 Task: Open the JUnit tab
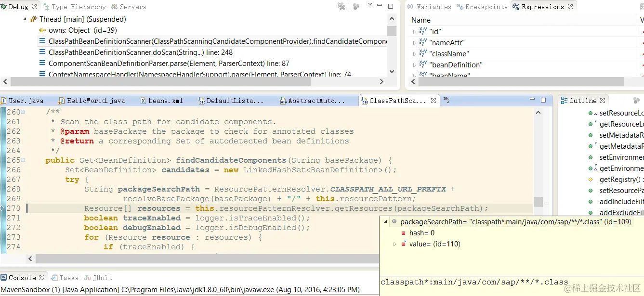point(98,278)
